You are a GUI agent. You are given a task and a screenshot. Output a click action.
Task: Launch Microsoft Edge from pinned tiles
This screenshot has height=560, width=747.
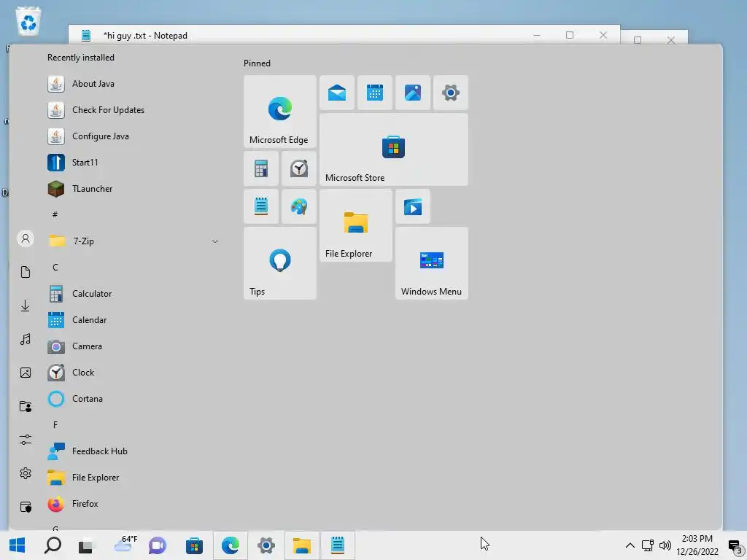point(279,112)
